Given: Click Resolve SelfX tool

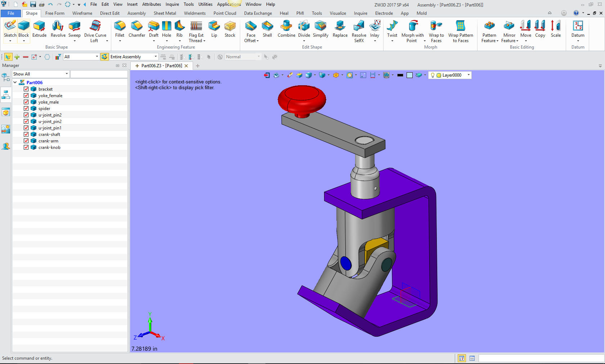Looking at the screenshot, I should click(359, 31).
